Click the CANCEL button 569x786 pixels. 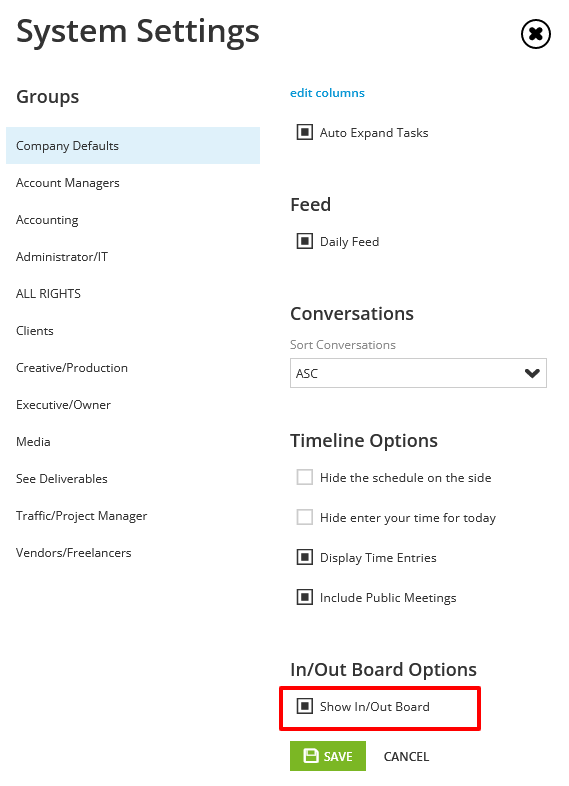point(406,756)
